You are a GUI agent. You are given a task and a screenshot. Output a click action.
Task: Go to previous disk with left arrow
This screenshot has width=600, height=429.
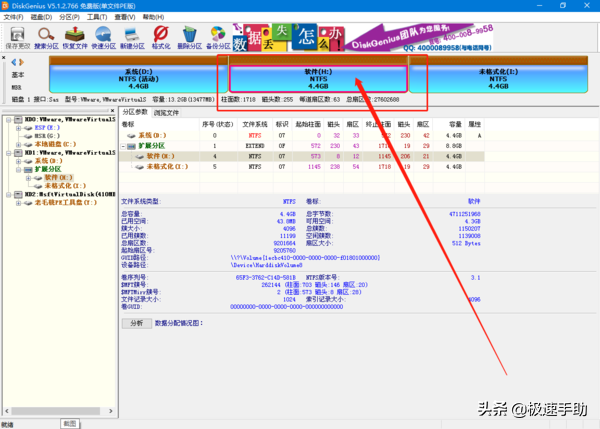point(14,62)
